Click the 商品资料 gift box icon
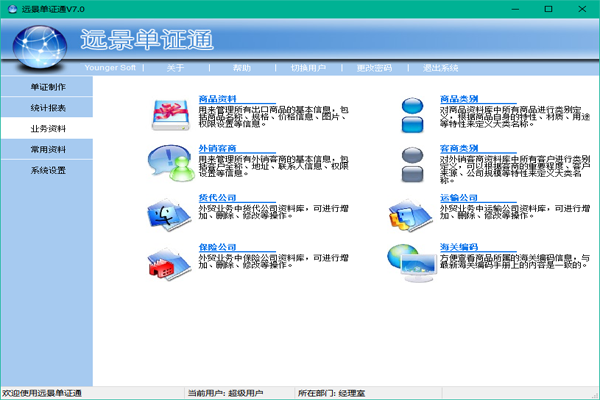The image size is (600, 400). click(171, 115)
